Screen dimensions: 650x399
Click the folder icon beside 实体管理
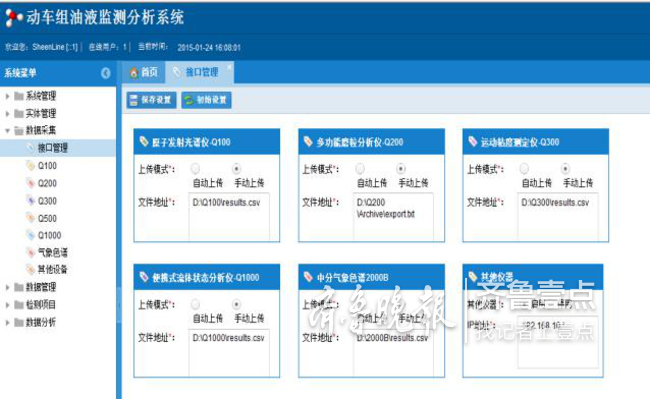[19, 114]
